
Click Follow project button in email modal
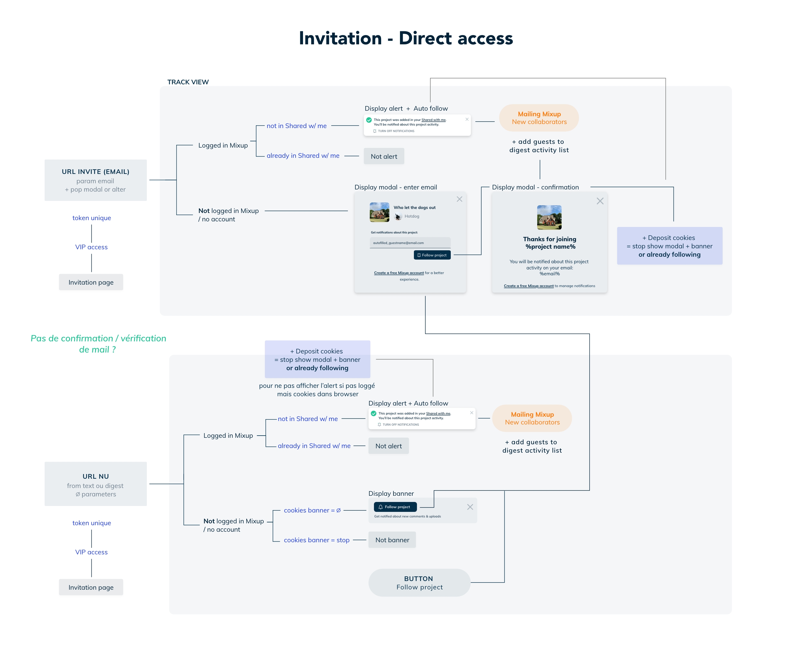pyautogui.click(x=432, y=255)
